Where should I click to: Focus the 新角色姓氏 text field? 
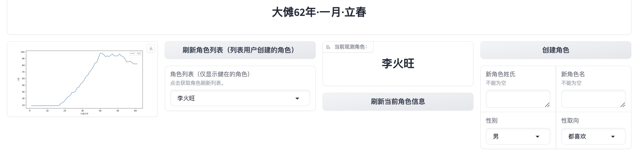pos(518,99)
